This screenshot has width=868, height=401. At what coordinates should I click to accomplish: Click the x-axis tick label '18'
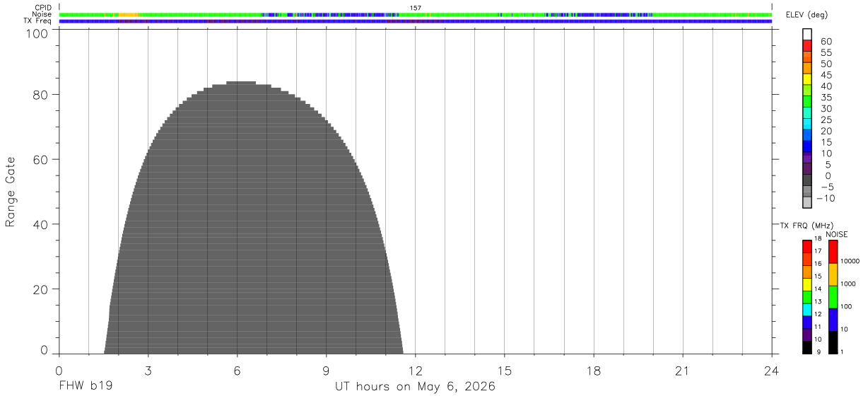(x=594, y=370)
